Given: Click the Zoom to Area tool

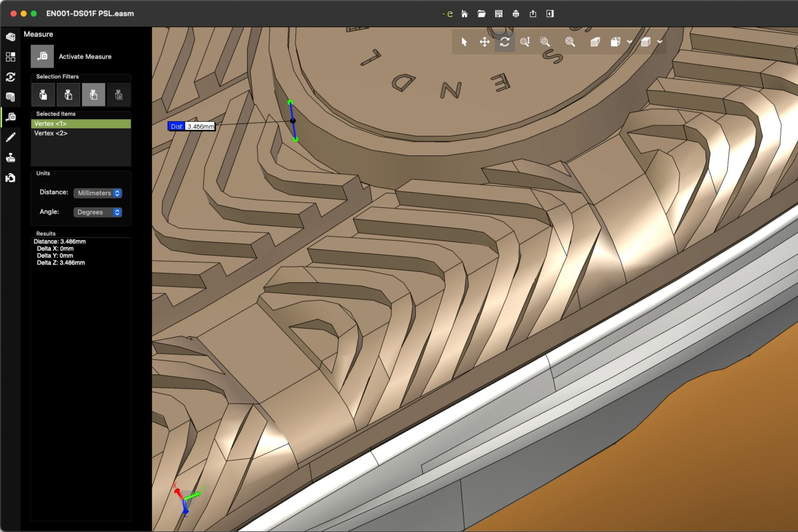Looking at the screenshot, I should [x=545, y=42].
